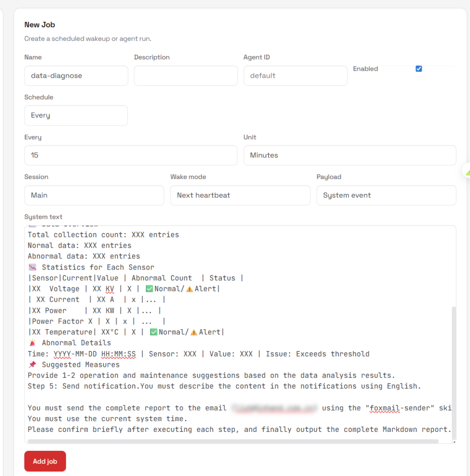Click into the empty Description field
Viewport: 470px width, 476px height.
(x=185, y=76)
